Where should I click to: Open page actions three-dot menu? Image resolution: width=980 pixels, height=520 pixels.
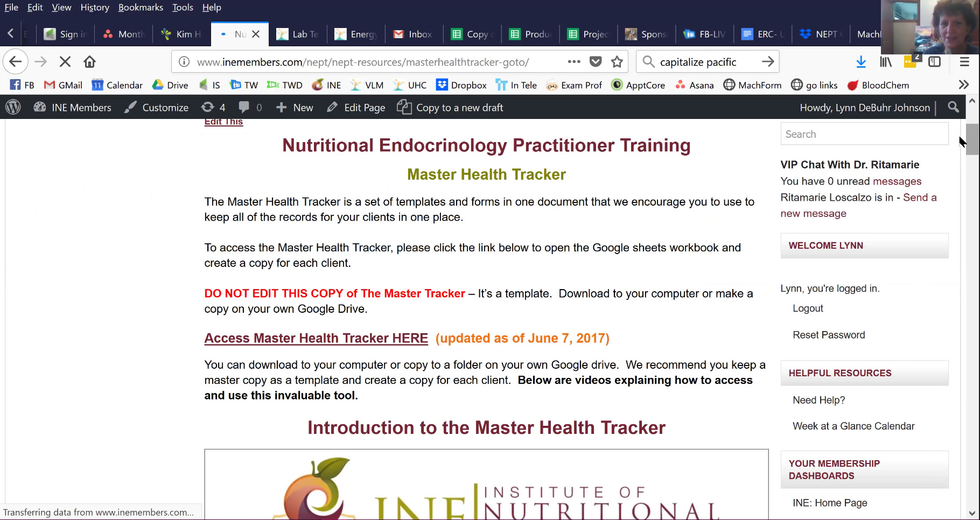(574, 62)
